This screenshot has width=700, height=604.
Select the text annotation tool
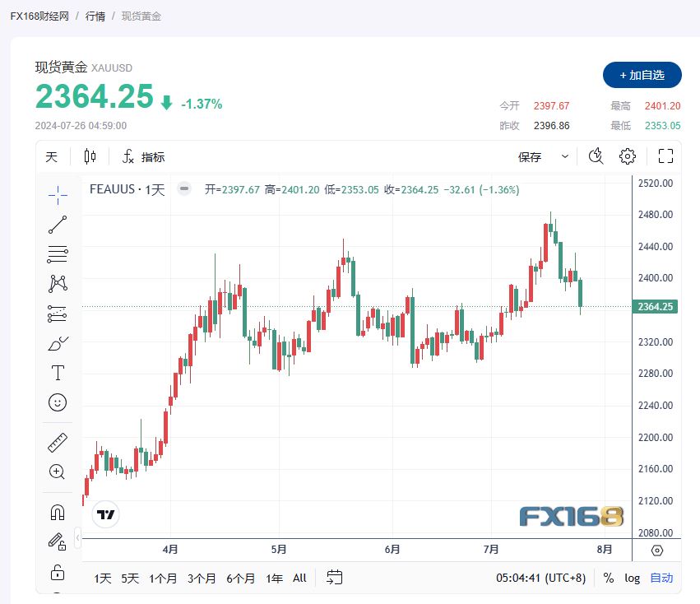58,373
